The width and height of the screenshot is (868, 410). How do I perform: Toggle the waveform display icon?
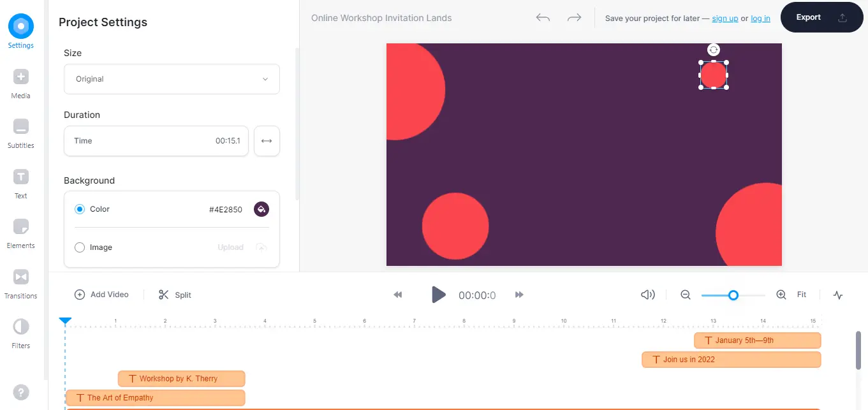[x=838, y=295]
